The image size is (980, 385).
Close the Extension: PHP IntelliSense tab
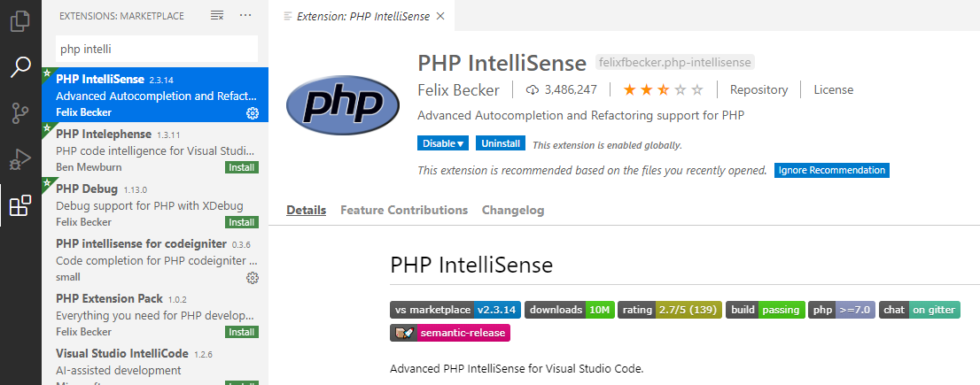point(440,17)
